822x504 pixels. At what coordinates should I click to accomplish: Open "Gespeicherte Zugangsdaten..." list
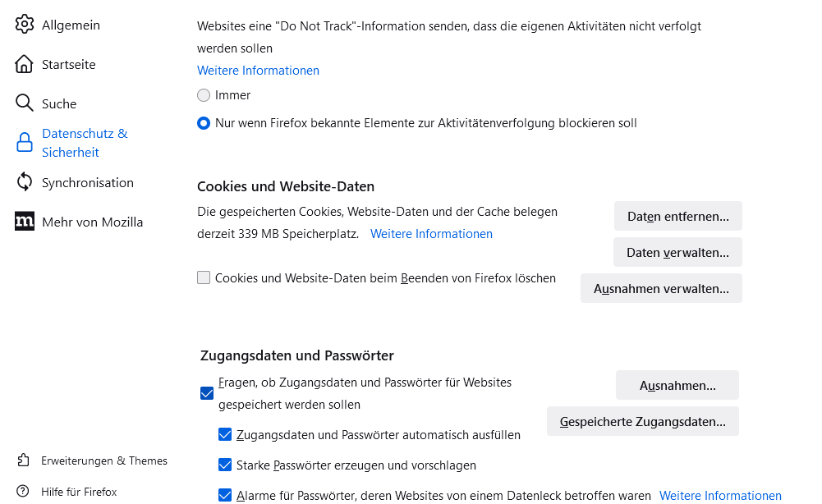(x=642, y=422)
